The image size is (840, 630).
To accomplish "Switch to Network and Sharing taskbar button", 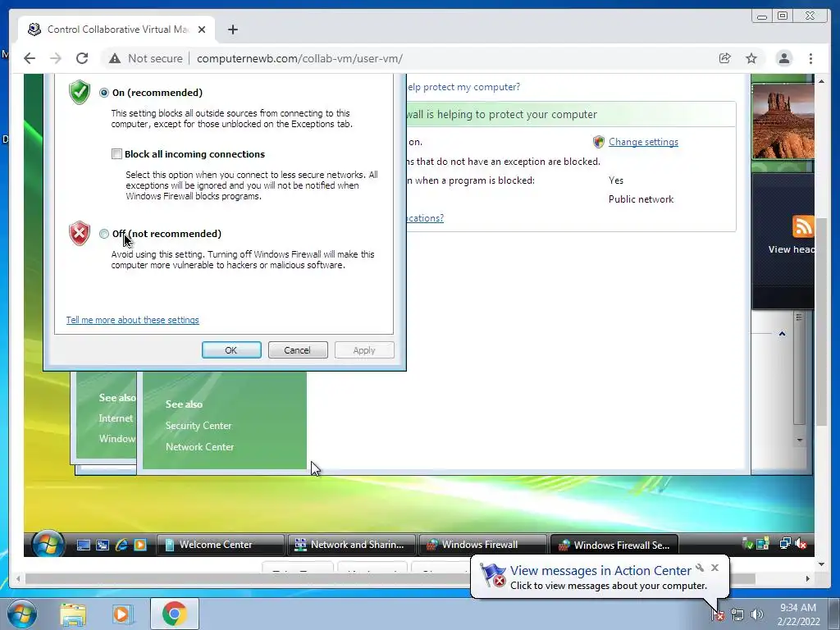I will [x=351, y=545].
